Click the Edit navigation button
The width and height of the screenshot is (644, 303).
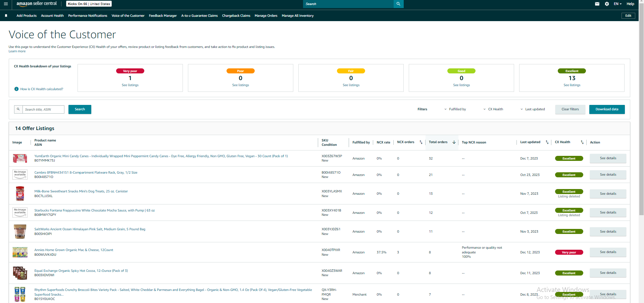tap(628, 16)
